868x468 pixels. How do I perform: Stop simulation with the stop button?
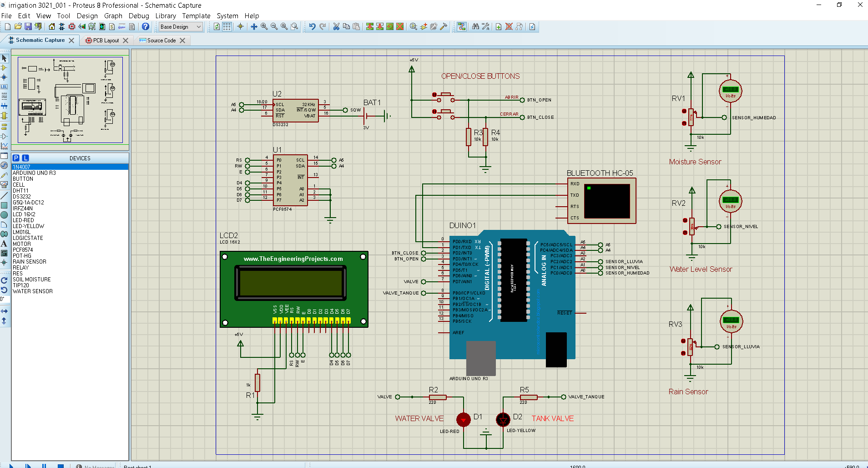coord(61,466)
